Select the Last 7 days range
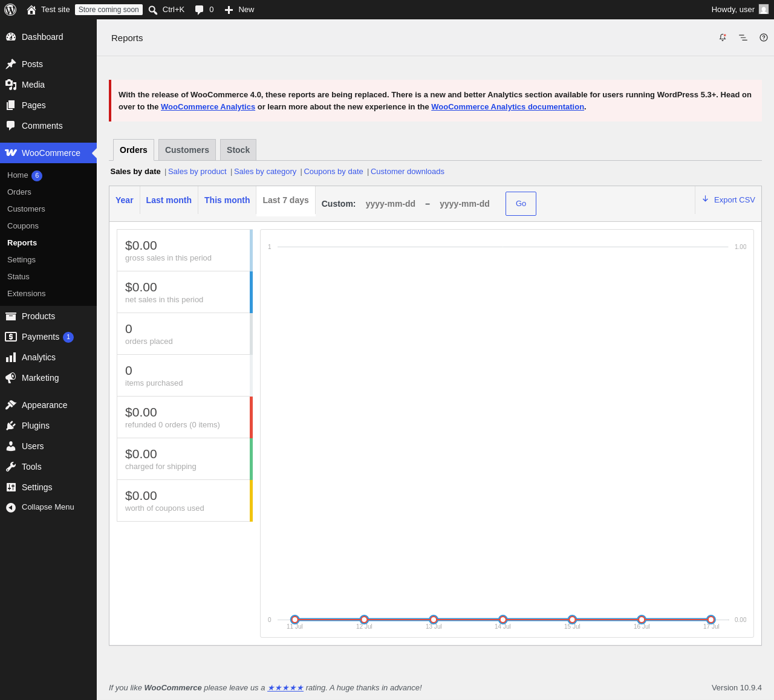The height and width of the screenshot is (700, 774). coord(285,200)
